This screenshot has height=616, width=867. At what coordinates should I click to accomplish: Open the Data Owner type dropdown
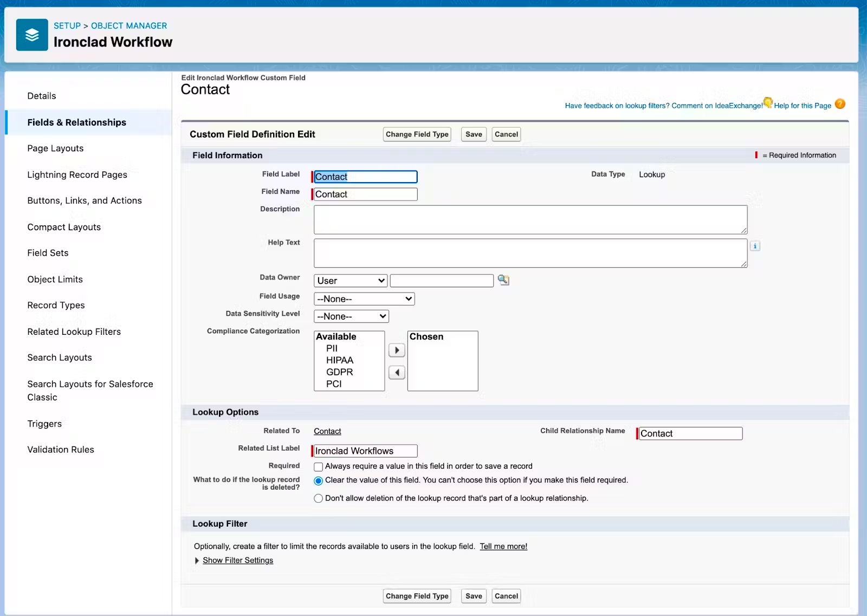pyautogui.click(x=350, y=281)
